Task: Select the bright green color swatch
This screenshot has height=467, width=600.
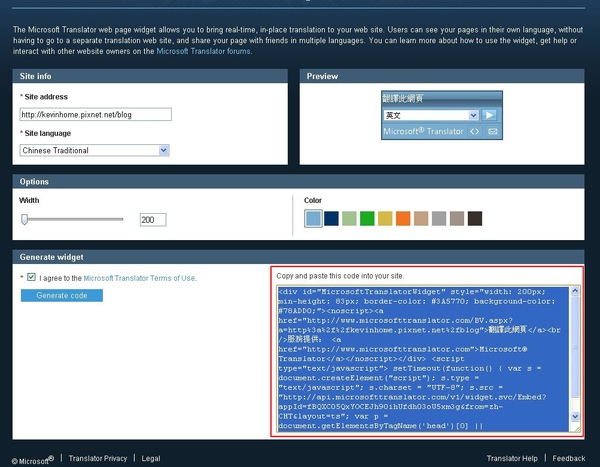Action: [367, 219]
